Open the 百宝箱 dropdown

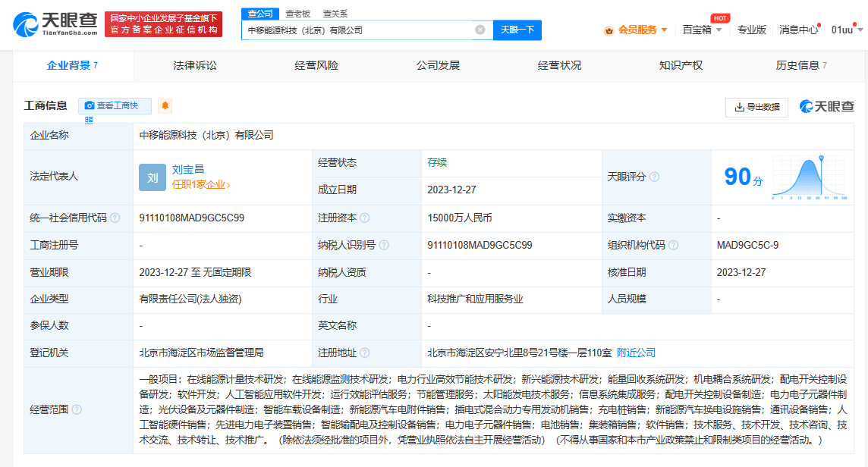point(702,30)
